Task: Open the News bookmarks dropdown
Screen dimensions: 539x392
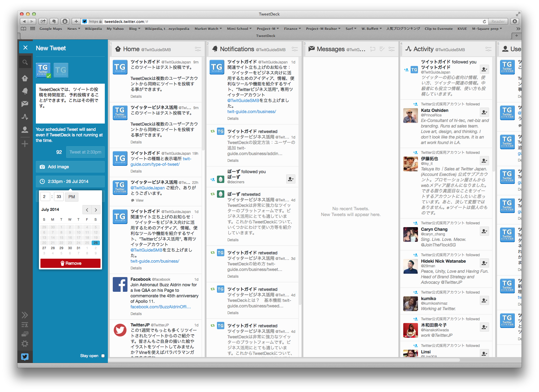Action: 74,29
